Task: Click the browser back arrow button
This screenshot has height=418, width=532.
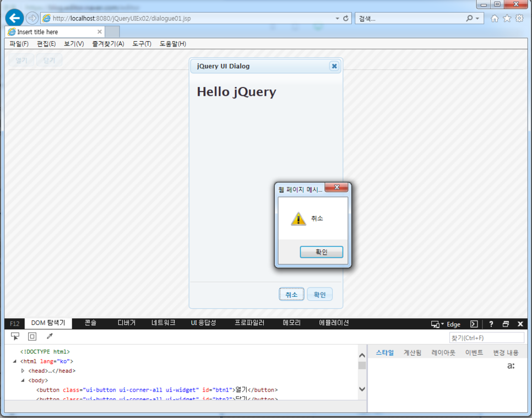Action: pos(14,18)
